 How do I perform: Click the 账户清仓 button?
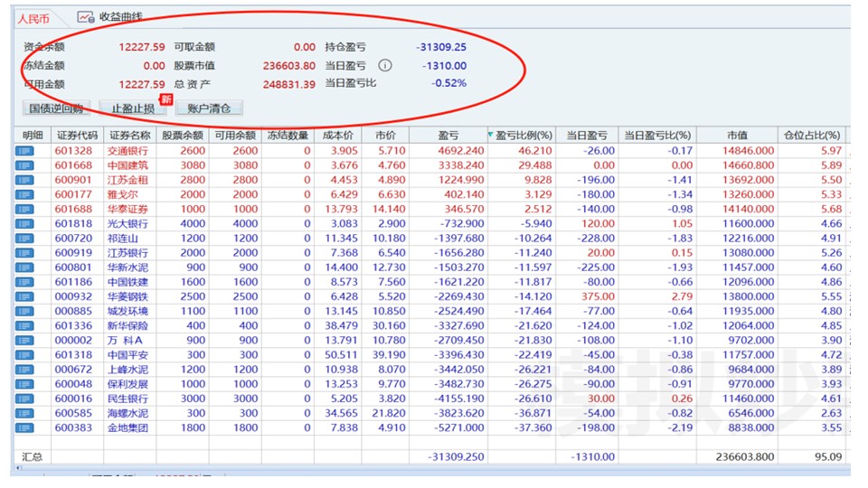(209, 108)
